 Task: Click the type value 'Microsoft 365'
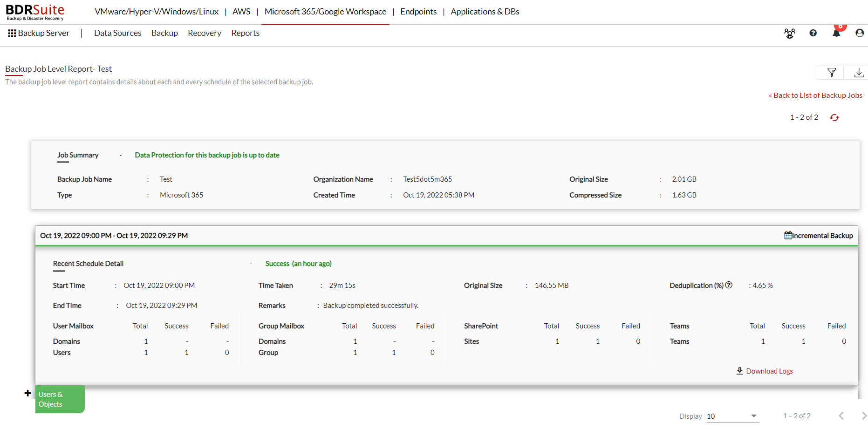(182, 195)
